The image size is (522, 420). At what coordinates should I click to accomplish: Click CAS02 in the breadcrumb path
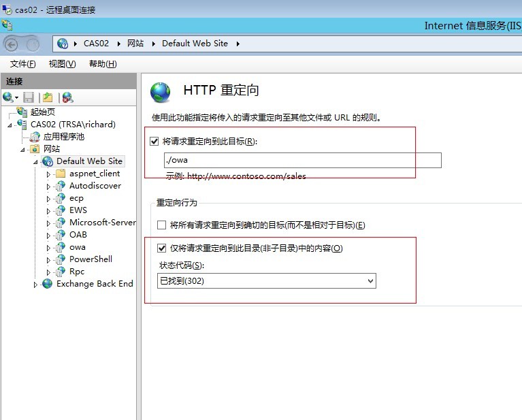(96, 44)
